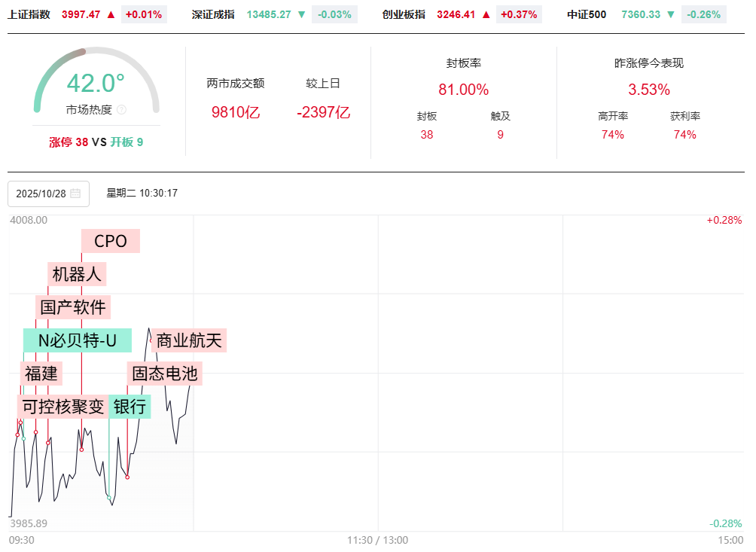Open the 国产软件 sector tag
Screen dimensions: 756x552
73,307
